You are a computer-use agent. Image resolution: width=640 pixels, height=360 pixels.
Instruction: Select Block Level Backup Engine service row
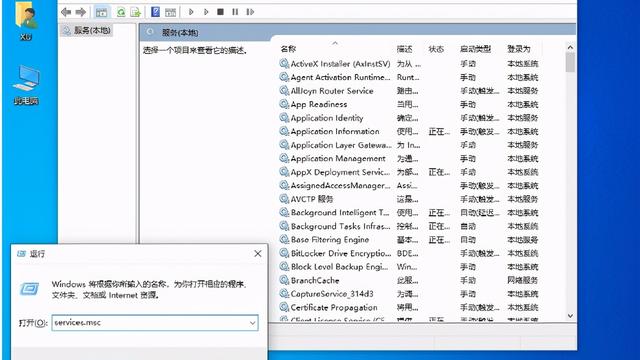[409, 267]
